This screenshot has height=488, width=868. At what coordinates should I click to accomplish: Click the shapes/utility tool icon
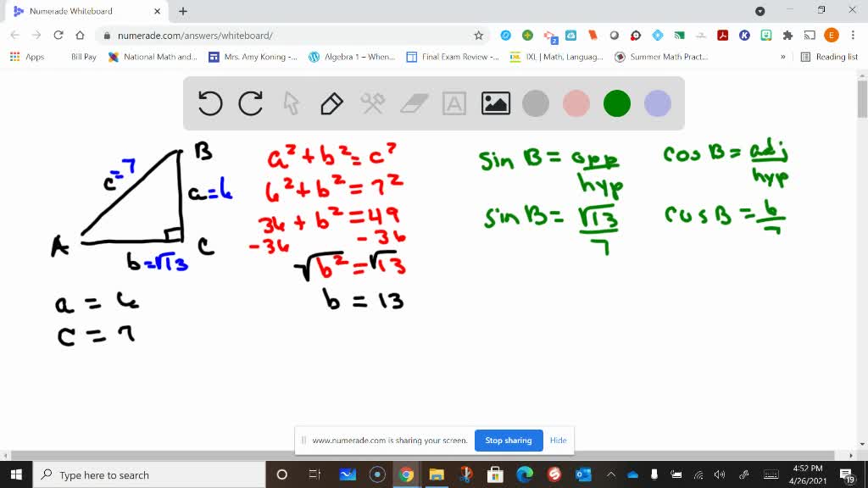pos(372,103)
